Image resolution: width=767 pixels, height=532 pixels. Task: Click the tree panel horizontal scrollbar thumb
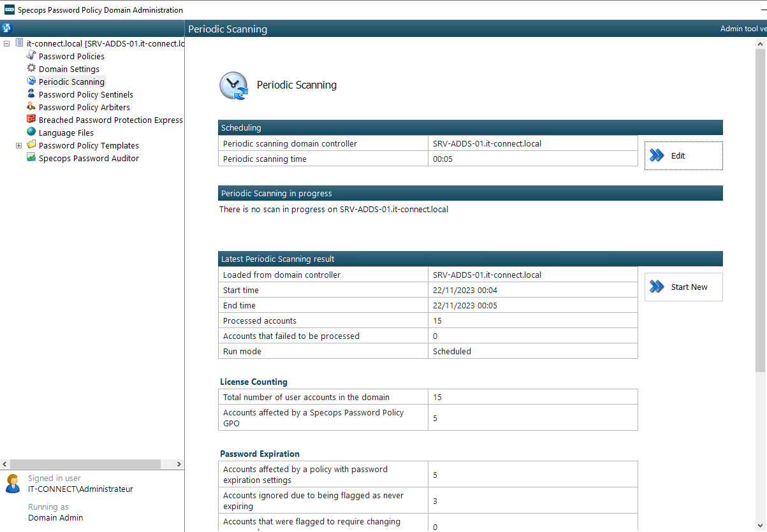click(x=85, y=464)
